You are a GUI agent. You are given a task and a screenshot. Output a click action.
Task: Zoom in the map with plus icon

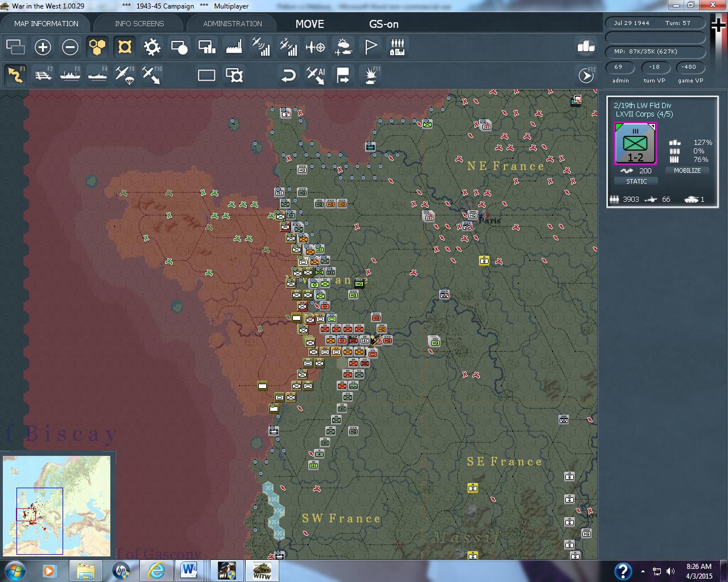[43, 47]
